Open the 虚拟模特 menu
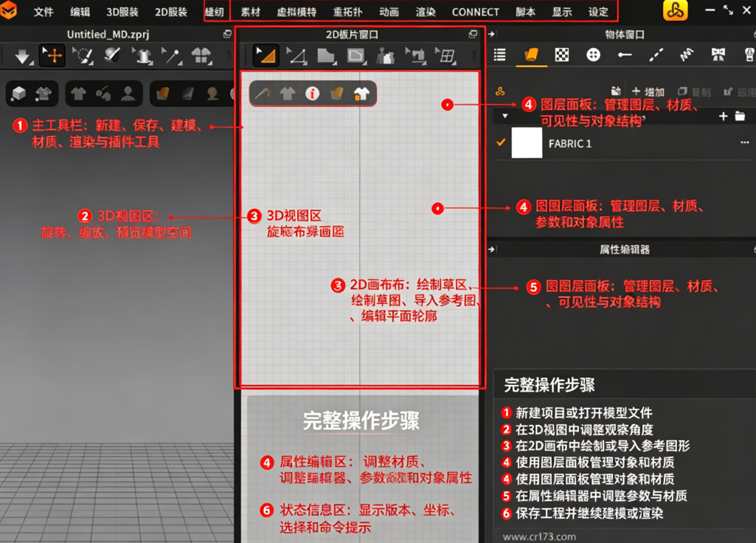The height and width of the screenshot is (543, 756). pos(296,12)
